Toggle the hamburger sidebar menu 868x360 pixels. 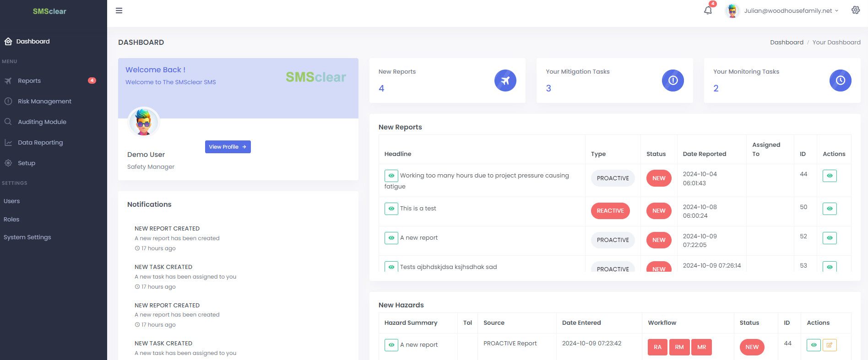(x=119, y=11)
